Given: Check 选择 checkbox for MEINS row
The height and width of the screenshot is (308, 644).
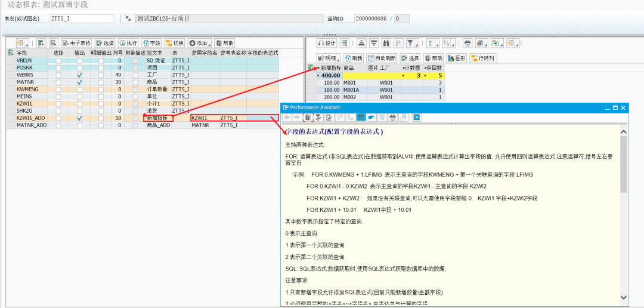Looking at the screenshot, I should (x=58, y=97).
